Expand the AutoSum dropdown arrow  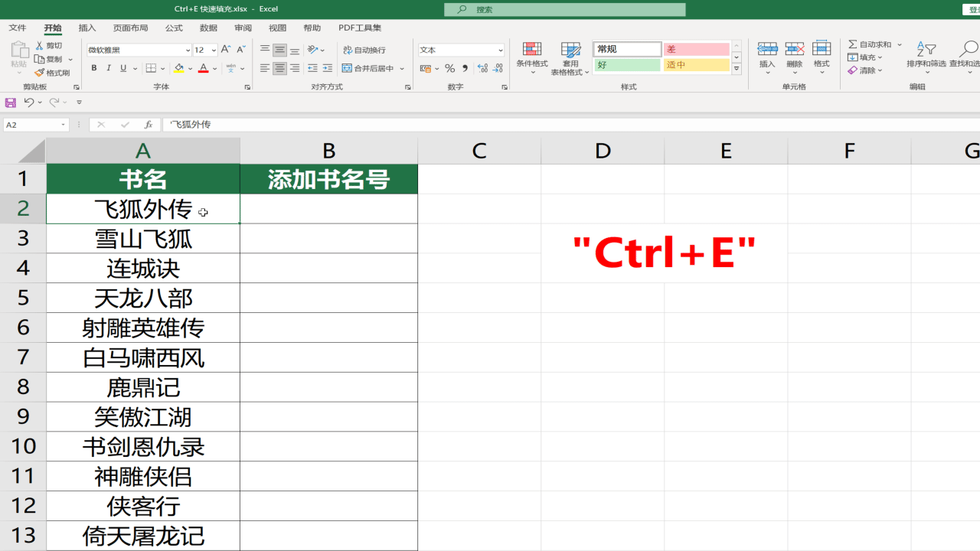[900, 44]
